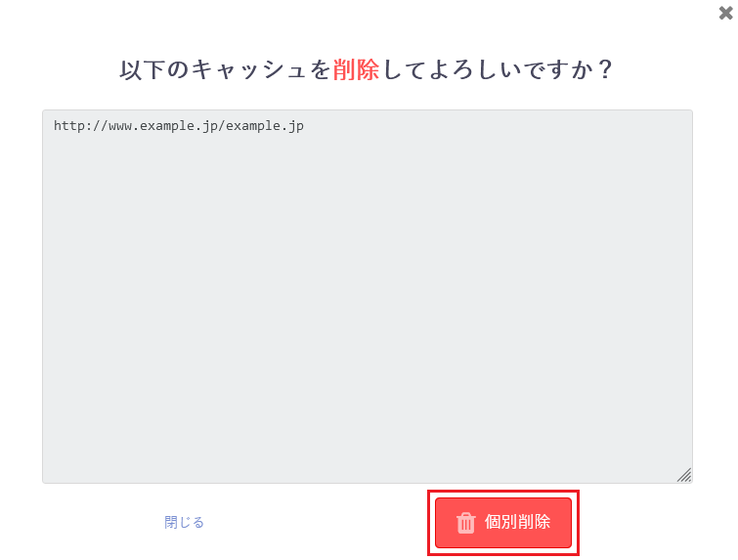Place cursor after example.jp in the text box
The width and height of the screenshot is (738, 560).
(x=305, y=126)
